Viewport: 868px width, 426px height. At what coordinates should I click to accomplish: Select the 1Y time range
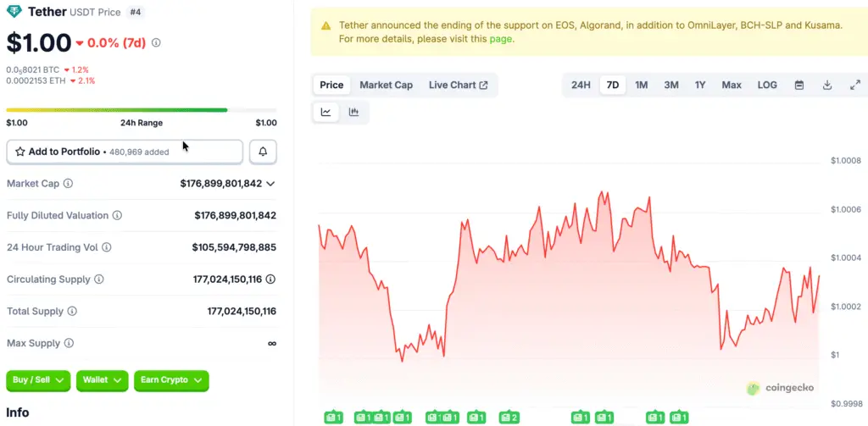[x=700, y=85]
